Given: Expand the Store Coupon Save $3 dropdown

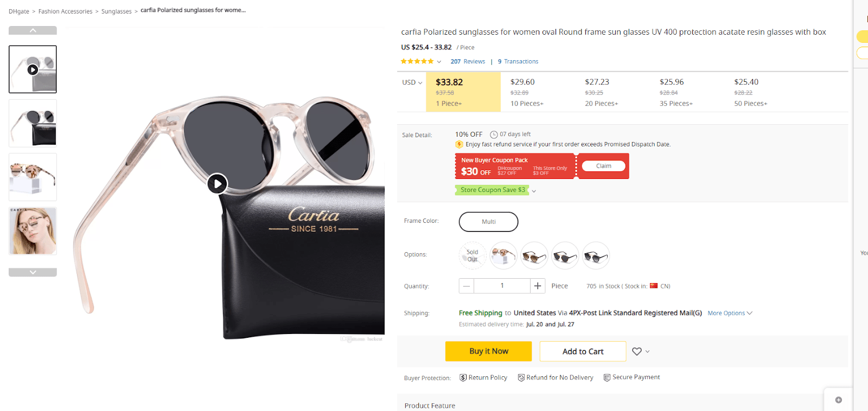Looking at the screenshot, I should pyautogui.click(x=534, y=191).
